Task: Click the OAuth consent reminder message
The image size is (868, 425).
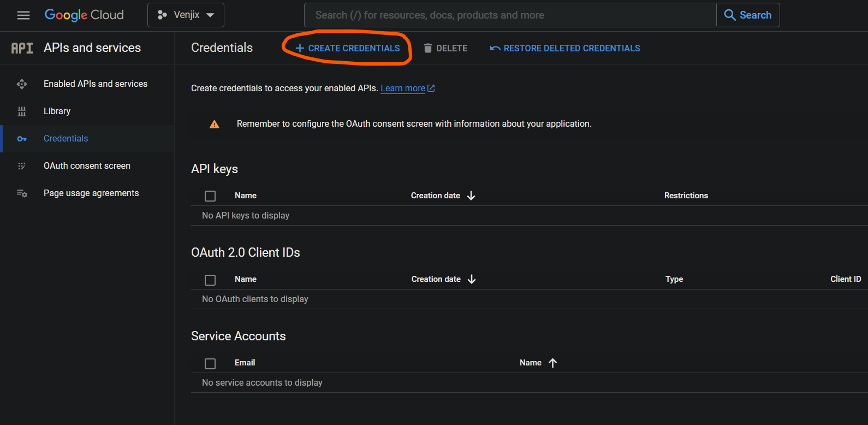Action: point(414,124)
